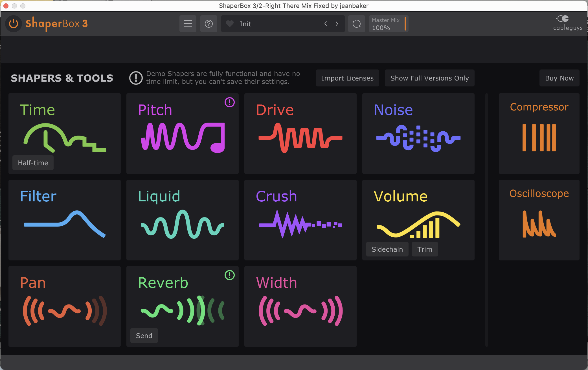Select the Liquid shaper
588x370 pixels.
point(182,220)
